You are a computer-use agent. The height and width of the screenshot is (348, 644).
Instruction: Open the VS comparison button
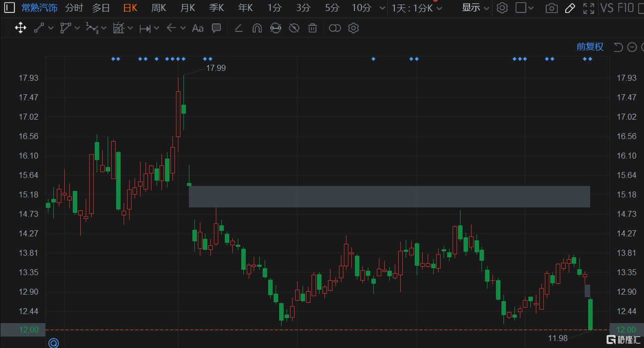[607, 7]
